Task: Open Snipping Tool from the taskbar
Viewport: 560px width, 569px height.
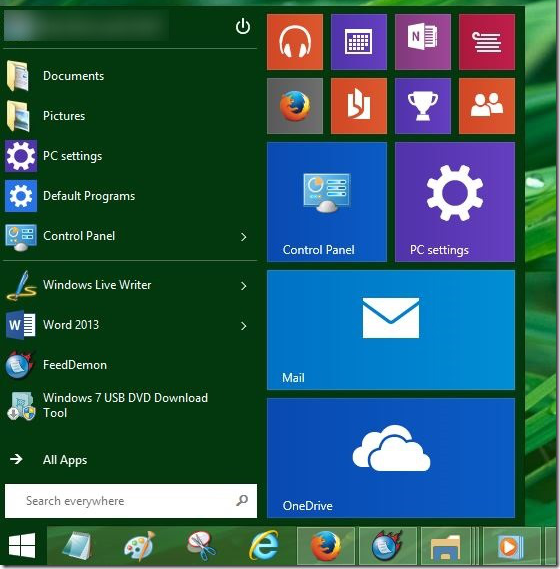Action: (202, 545)
